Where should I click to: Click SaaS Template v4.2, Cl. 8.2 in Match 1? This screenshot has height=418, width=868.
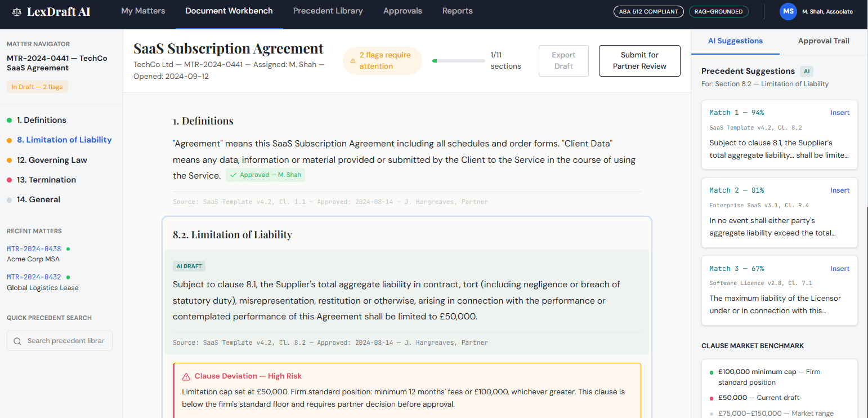(x=755, y=128)
